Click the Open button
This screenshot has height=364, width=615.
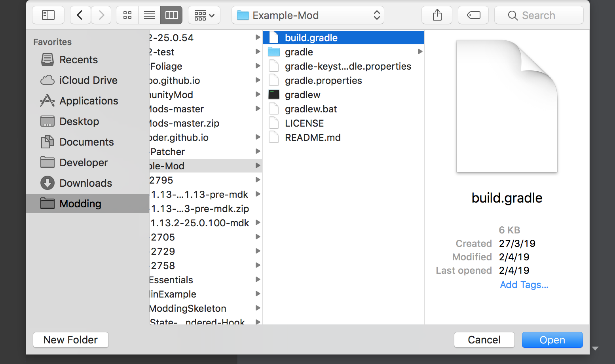coord(552,339)
